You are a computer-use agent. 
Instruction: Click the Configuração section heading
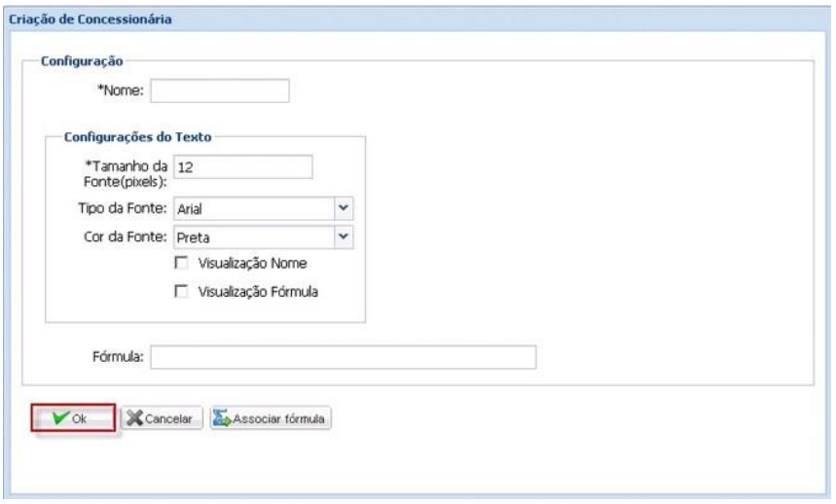point(80,60)
